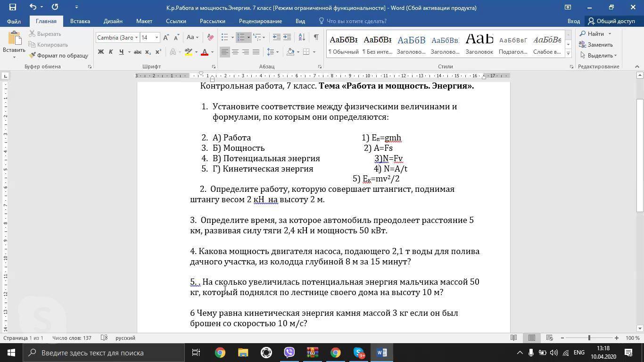This screenshot has width=644, height=362.
Task: Center-align the paragraph
Action: point(235,52)
